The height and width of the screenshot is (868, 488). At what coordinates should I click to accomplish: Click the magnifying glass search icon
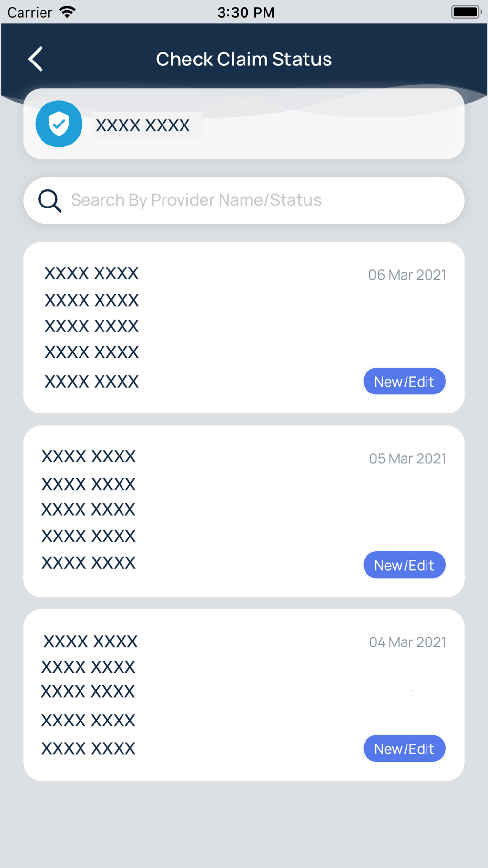click(x=50, y=201)
